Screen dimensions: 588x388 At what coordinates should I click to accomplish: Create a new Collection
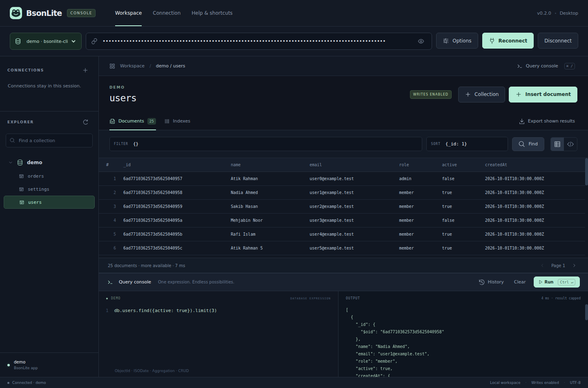(x=481, y=94)
